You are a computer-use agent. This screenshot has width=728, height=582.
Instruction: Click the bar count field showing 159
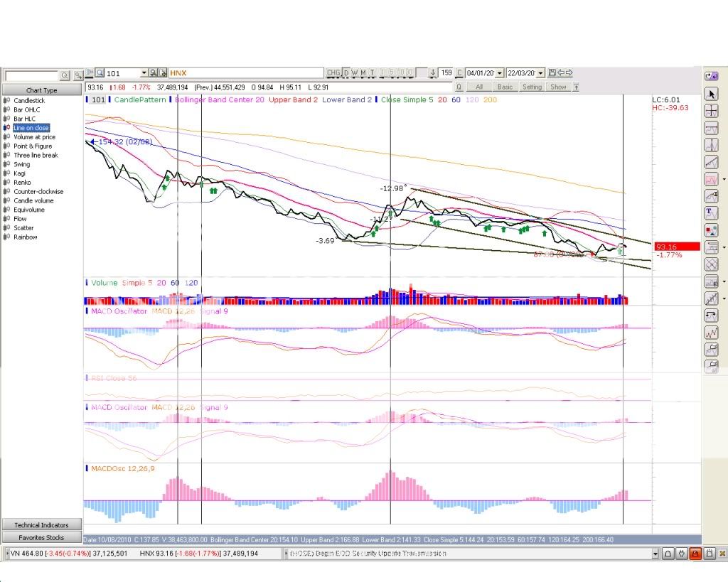pos(446,72)
